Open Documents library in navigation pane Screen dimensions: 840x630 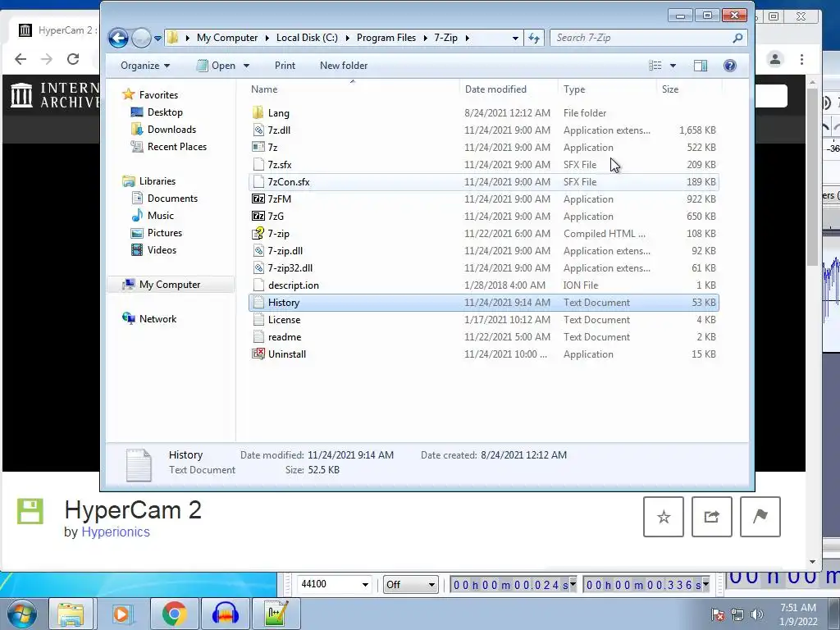(172, 199)
